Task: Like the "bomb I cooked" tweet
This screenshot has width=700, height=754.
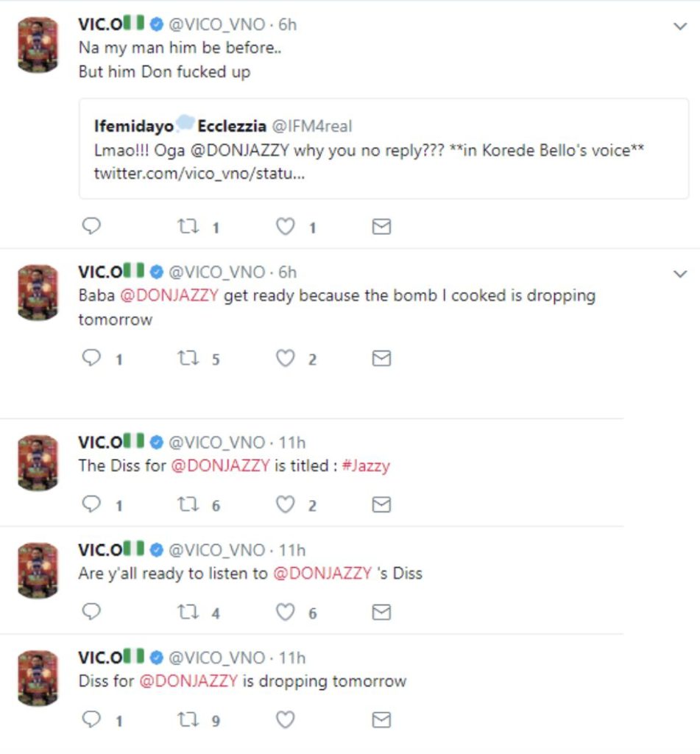Action: point(285,359)
